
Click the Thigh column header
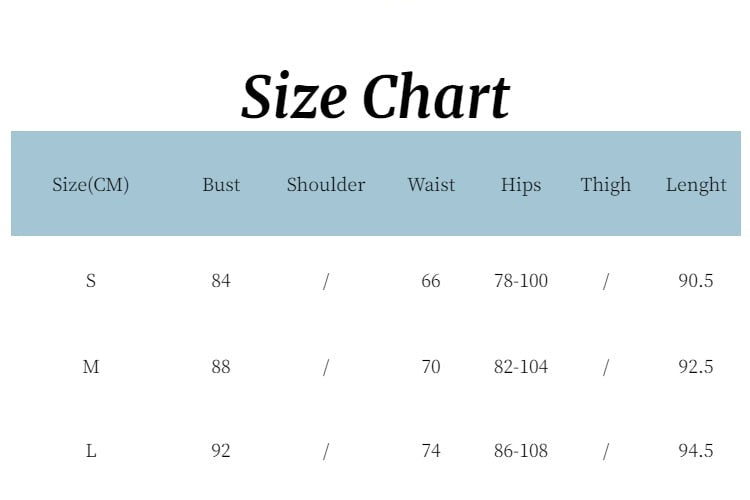coord(606,185)
